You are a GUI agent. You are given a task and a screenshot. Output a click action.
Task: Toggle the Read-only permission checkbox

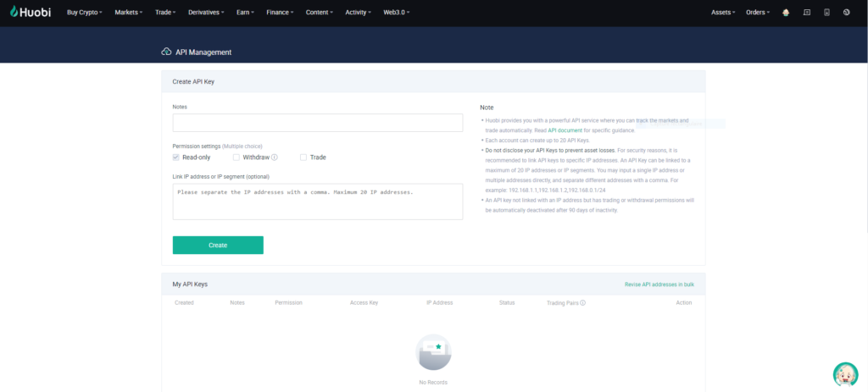[176, 157]
